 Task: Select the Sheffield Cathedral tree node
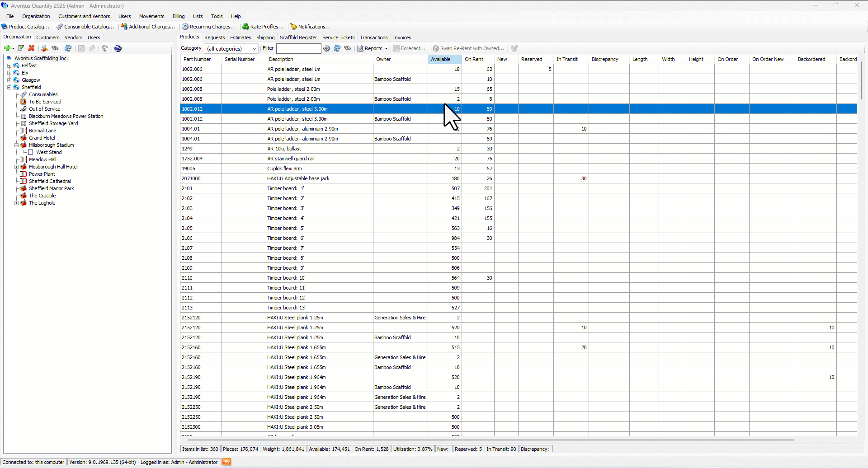50,181
